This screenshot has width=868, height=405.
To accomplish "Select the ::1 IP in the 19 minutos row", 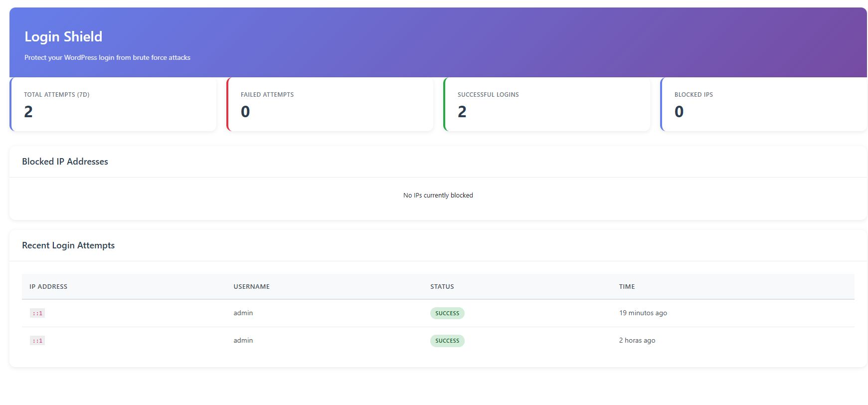I will (x=37, y=313).
